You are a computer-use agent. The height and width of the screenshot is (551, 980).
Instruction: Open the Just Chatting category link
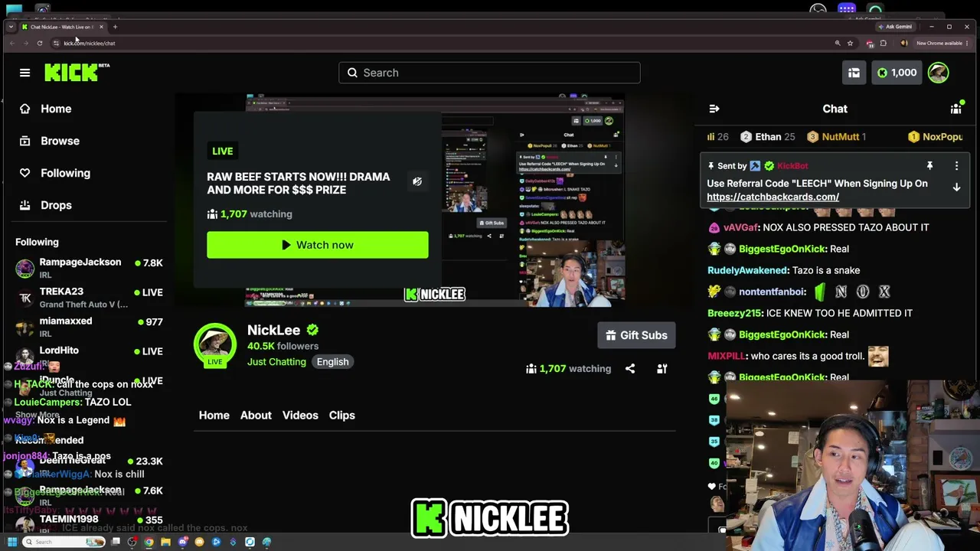pos(276,362)
